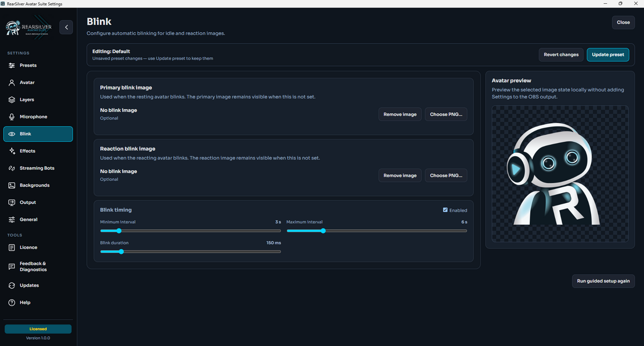Click the Revert changes button
This screenshot has width=644, height=346.
coord(561,55)
